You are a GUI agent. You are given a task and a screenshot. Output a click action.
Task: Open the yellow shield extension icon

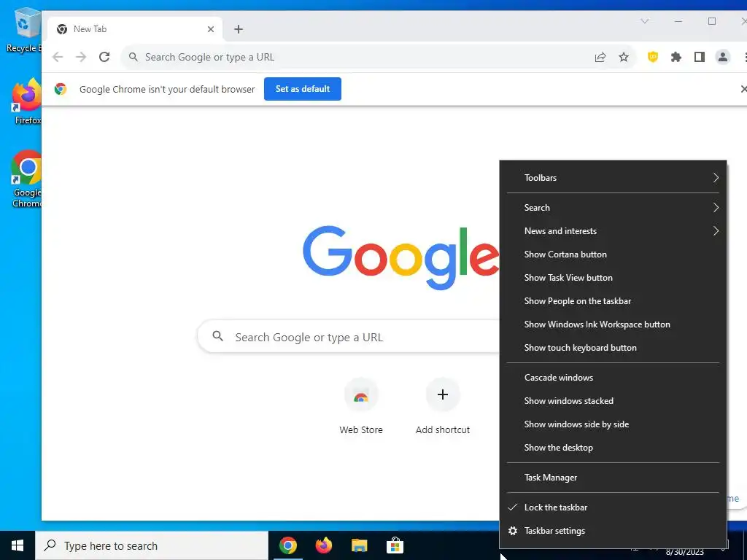tap(653, 57)
